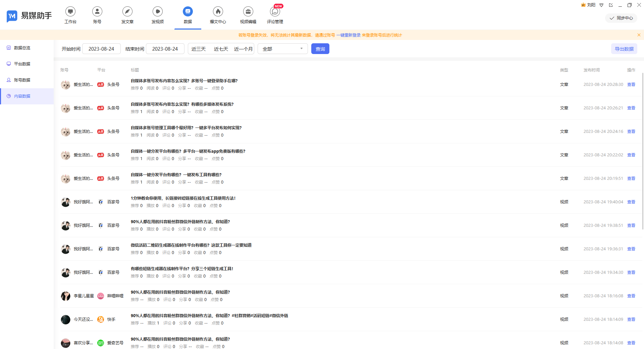Image resolution: width=644 pixels, height=349 pixels.
Task: Open the 开始时间 date picker field
Action: point(101,49)
